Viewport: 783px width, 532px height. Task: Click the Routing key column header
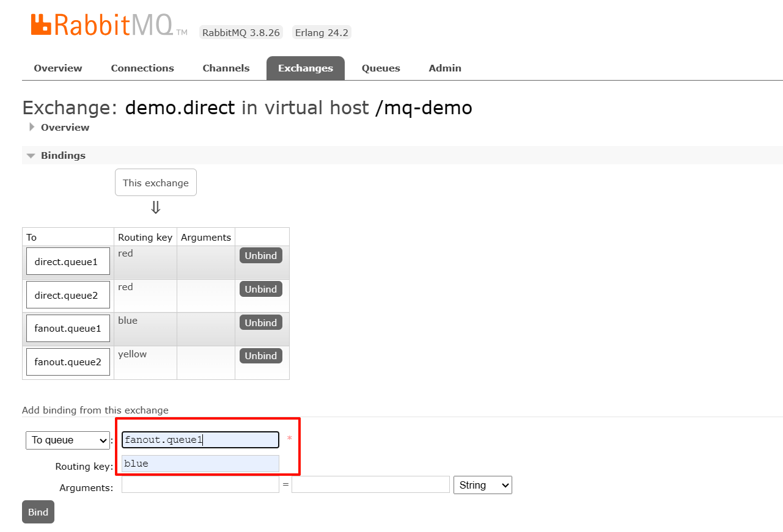pyautogui.click(x=145, y=237)
